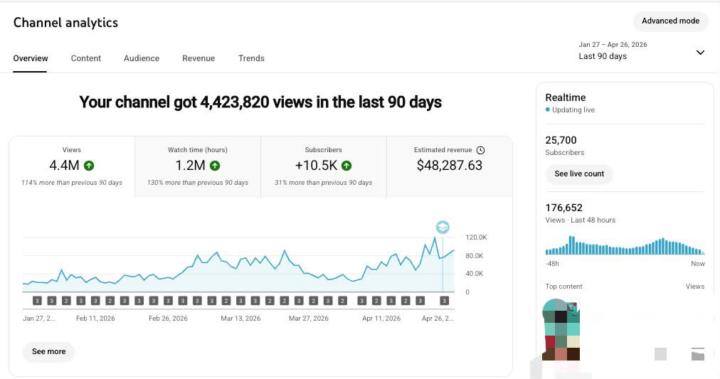Go to the Trends tab
720x379 pixels.
[x=251, y=58]
